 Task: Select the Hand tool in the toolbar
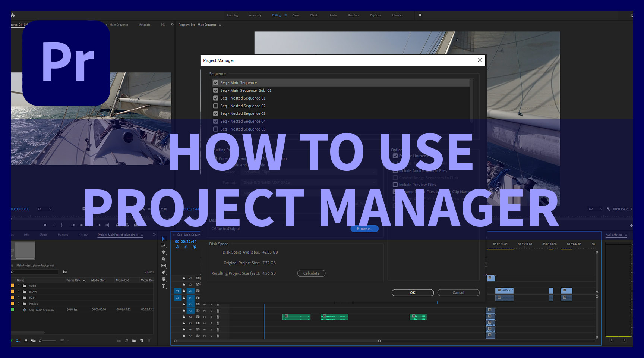163,279
